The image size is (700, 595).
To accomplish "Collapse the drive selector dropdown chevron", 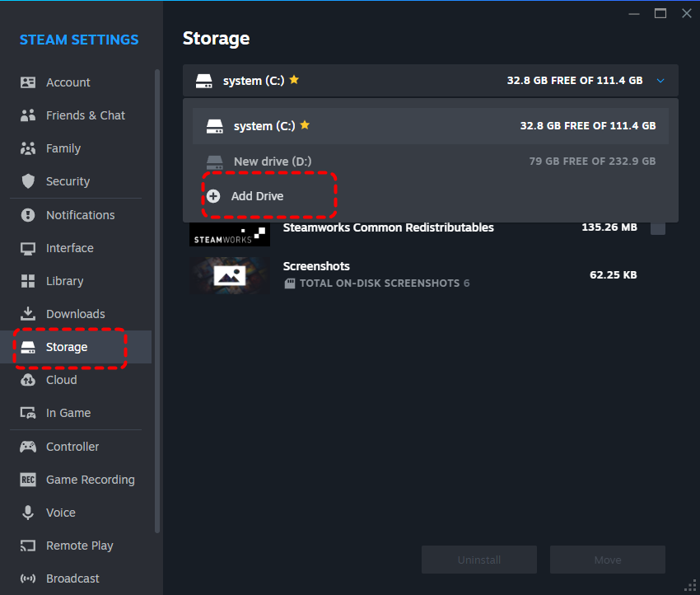I will pos(660,81).
